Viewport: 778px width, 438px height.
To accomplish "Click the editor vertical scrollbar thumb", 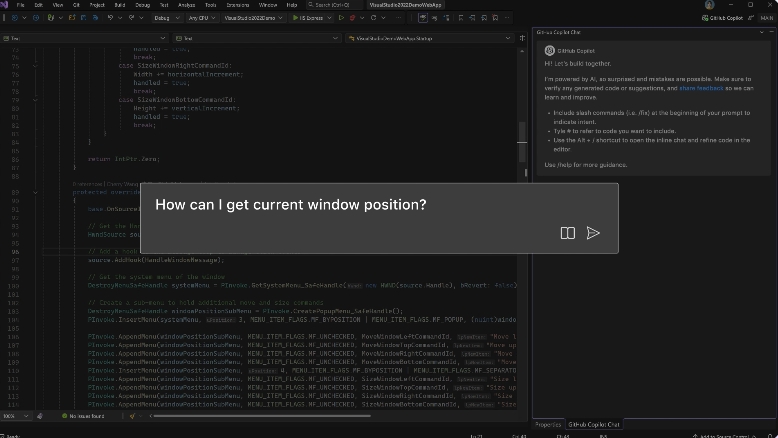I will (x=522, y=142).
